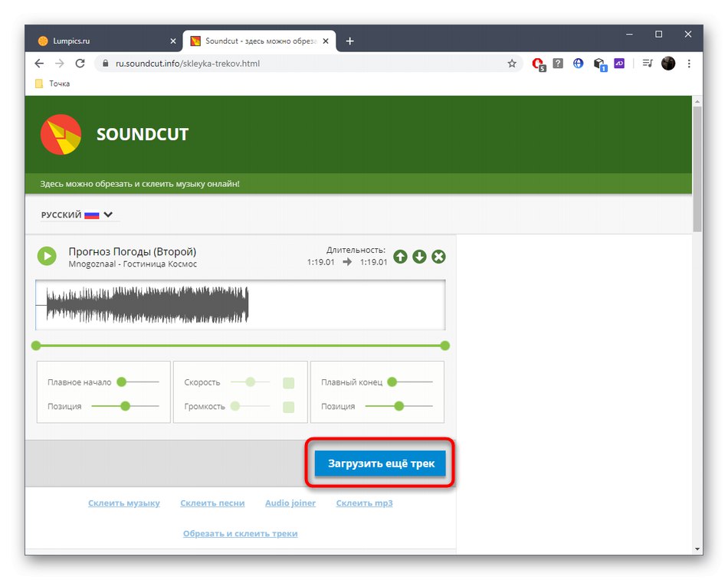Go back in browser history

click(39, 63)
